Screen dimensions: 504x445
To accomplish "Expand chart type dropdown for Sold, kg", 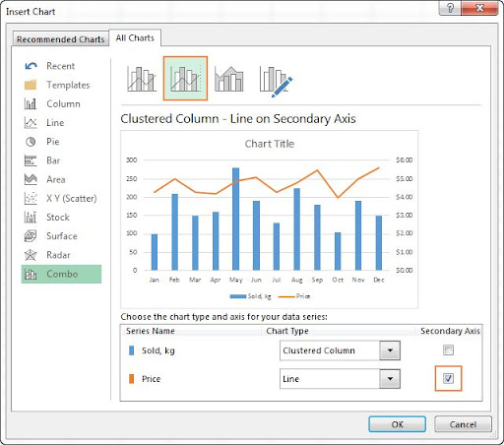I will 390,350.
